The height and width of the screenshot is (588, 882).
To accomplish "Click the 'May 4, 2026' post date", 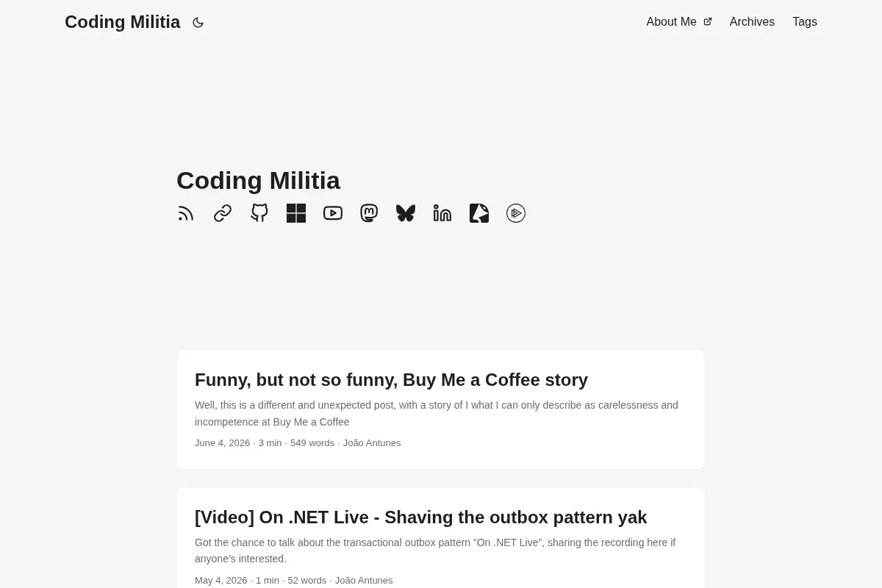I will click(x=220, y=581).
